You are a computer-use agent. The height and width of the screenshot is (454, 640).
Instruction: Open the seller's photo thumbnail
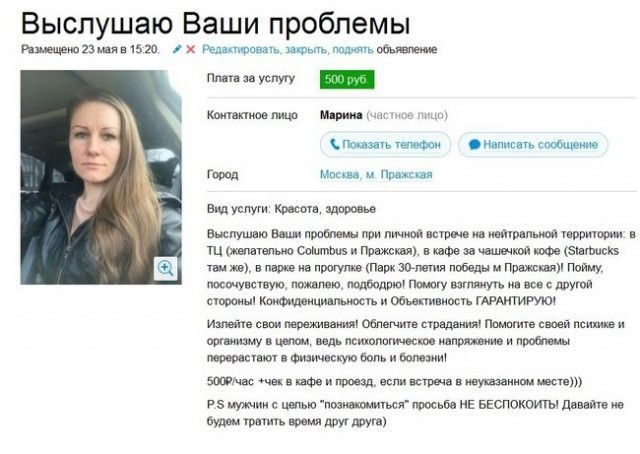101,177
